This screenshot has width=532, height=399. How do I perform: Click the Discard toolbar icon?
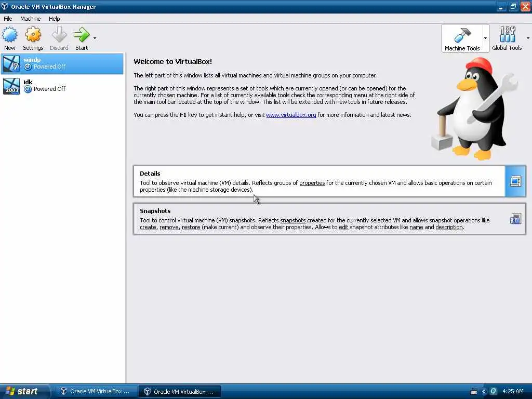[x=59, y=38]
